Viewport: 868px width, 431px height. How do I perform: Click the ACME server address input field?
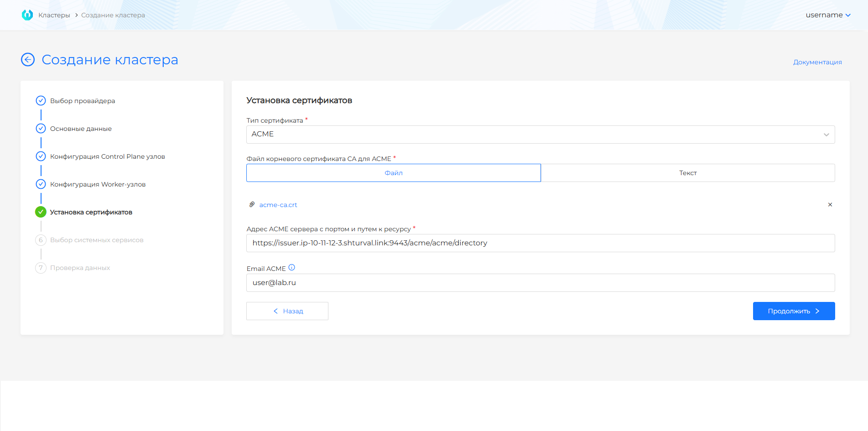(540, 243)
